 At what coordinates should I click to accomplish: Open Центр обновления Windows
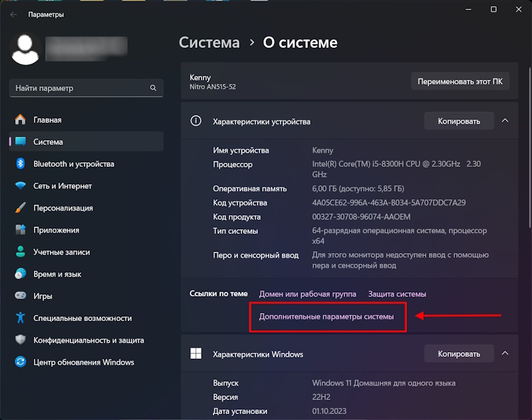pyautogui.click(x=86, y=362)
